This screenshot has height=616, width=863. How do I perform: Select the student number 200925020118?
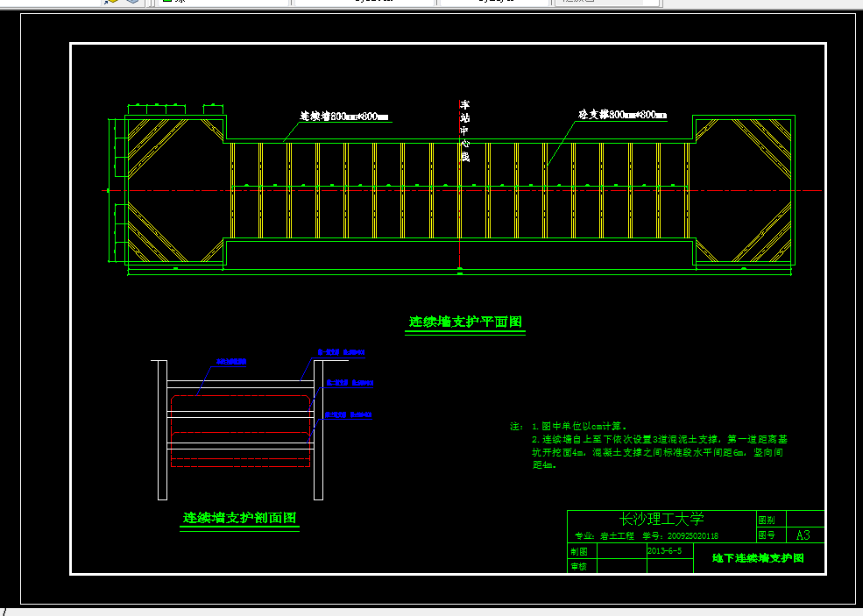click(x=692, y=535)
